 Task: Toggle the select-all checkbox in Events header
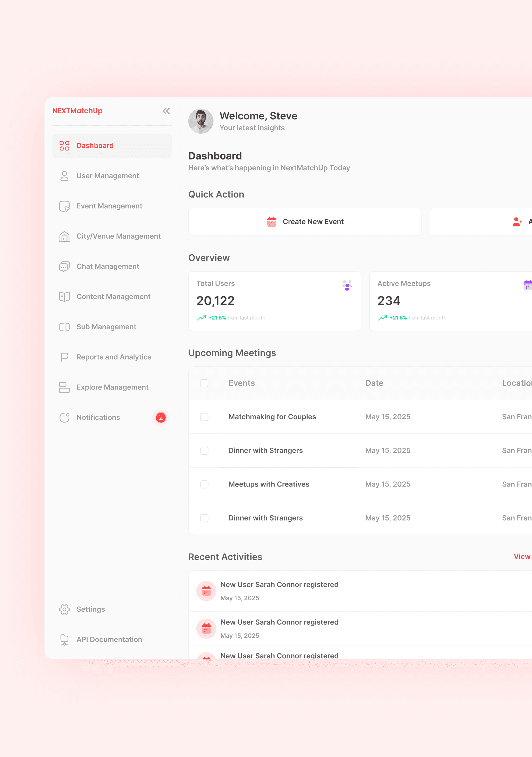point(204,383)
